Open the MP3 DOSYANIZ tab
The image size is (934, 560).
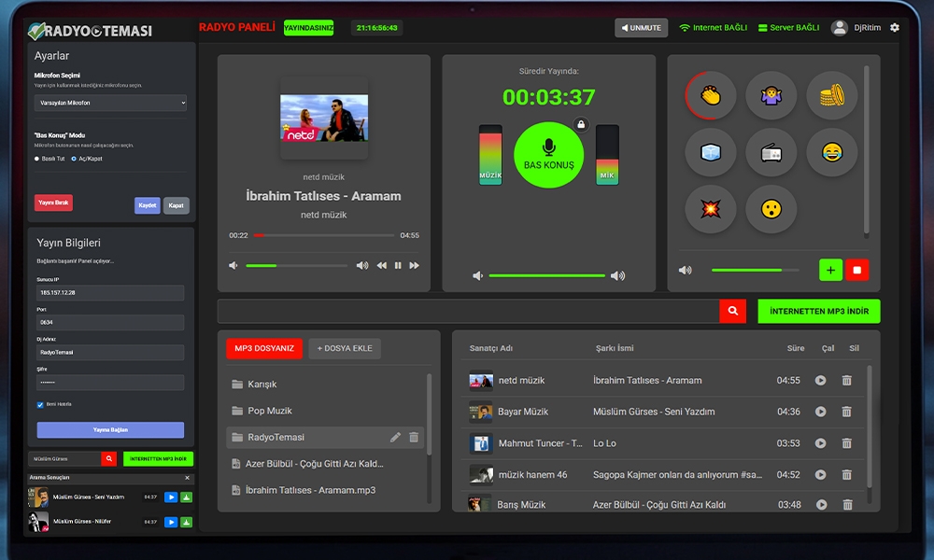click(x=264, y=349)
